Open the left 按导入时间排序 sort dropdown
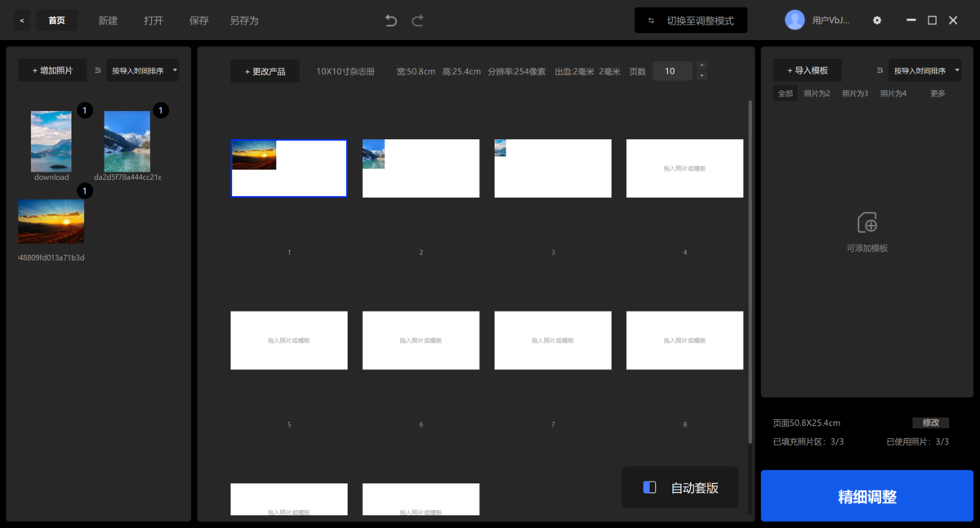980x528 pixels. (x=140, y=69)
